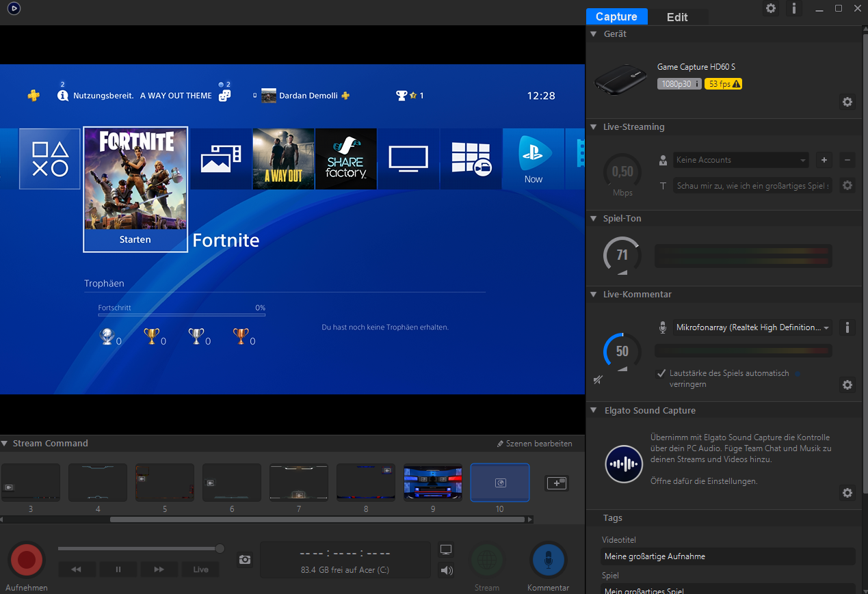The image size is (868, 594).
Task: Click the add new scene icon
Action: pyautogui.click(x=556, y=483)
